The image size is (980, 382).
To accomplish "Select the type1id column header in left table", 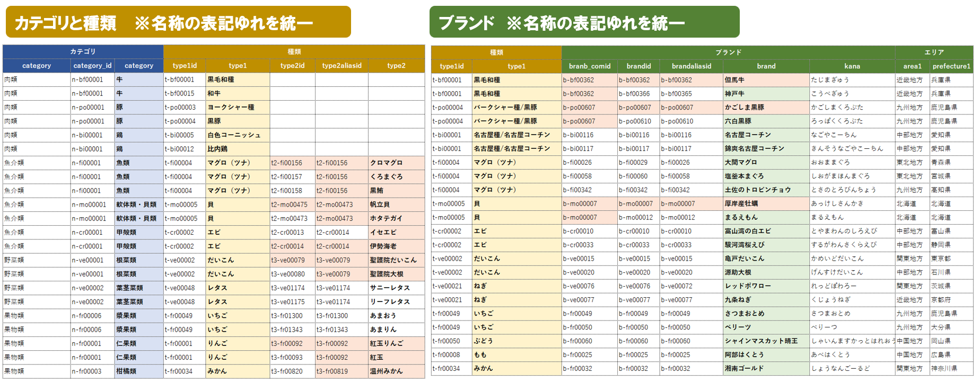I will pyautogui.click(x=185, y=66).
